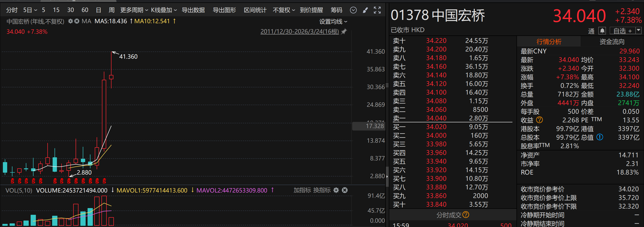Select the 60-minute K-line period
Image resolution: width=644 pixels, height=227 pixels.
tap(85, 10)
